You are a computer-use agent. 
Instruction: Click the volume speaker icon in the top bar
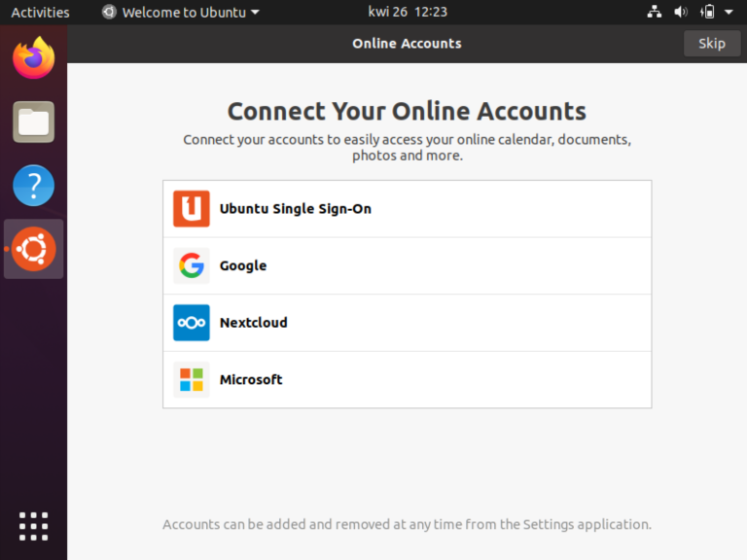680,12
